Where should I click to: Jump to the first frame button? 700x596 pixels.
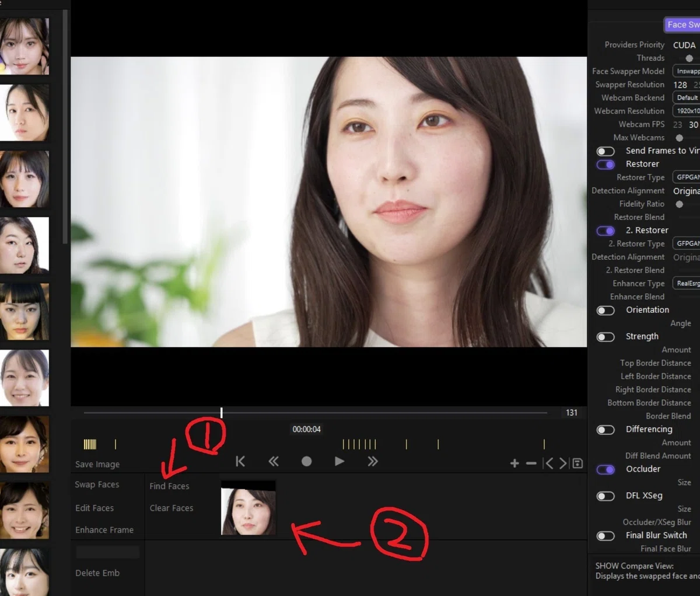click(240, 462)
